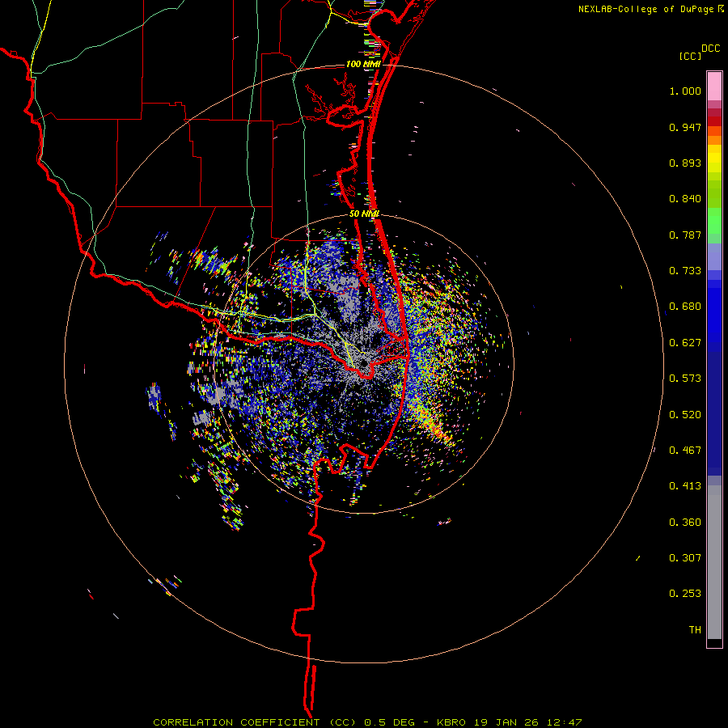
Task: Click the TH threshold label on legend
Action: 695,630
